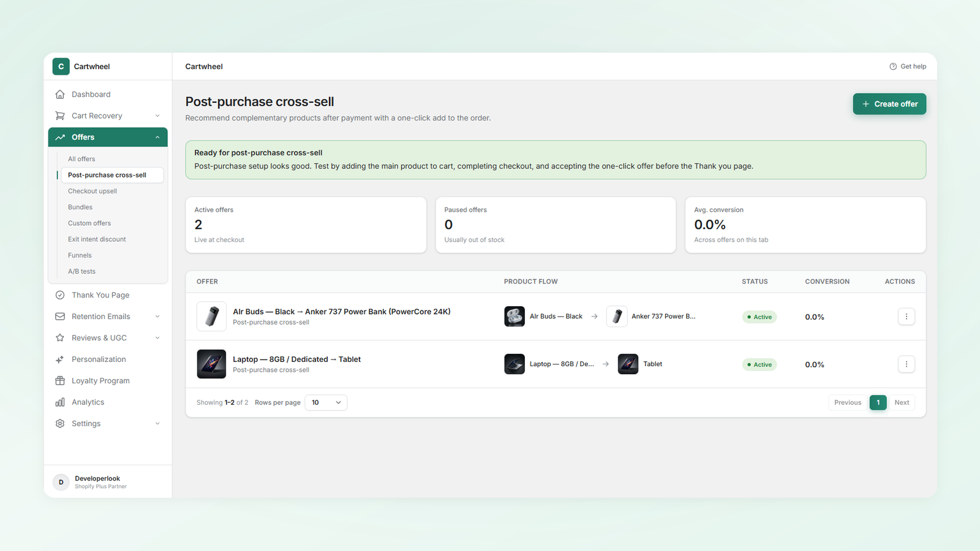Open Exit intent discount item
980x551 pixels.
[112, 239]
